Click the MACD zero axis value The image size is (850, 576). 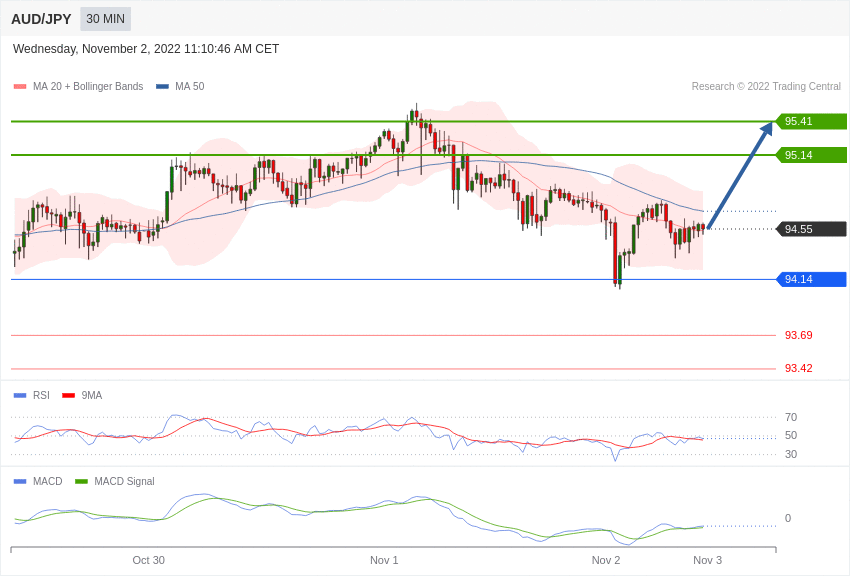(788, 518)
